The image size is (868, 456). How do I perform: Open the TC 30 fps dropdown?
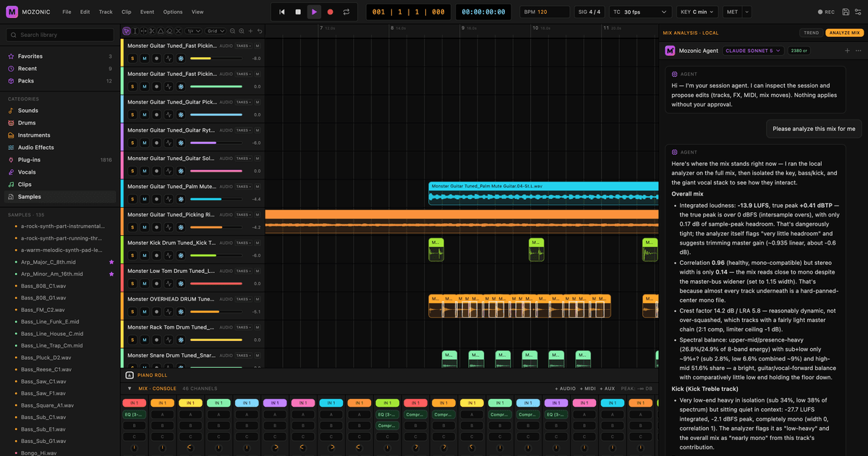(640, 12)
